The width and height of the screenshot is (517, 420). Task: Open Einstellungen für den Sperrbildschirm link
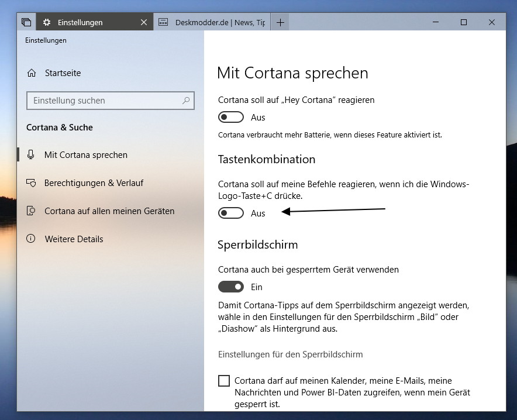[290, 354]
